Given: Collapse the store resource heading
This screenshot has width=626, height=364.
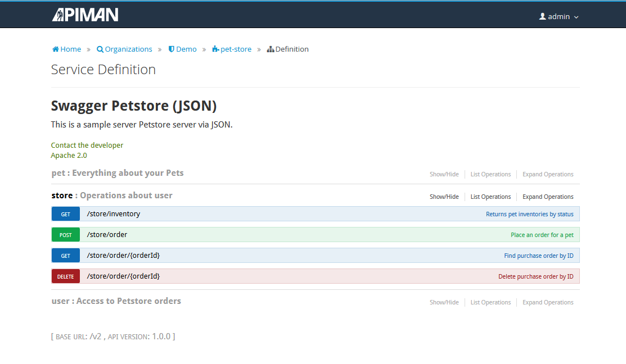Looking at the screenshot, I should pos(112,195).
